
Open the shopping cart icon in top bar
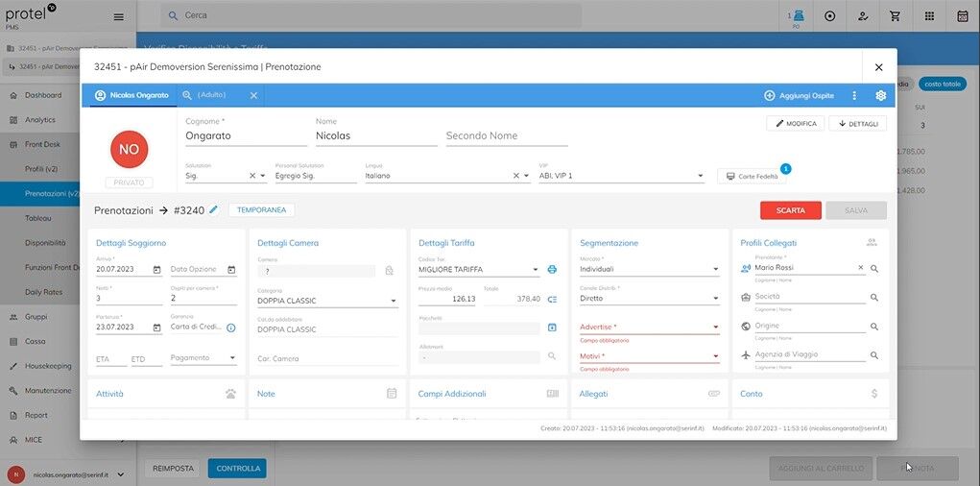click(x=896, y=16)
